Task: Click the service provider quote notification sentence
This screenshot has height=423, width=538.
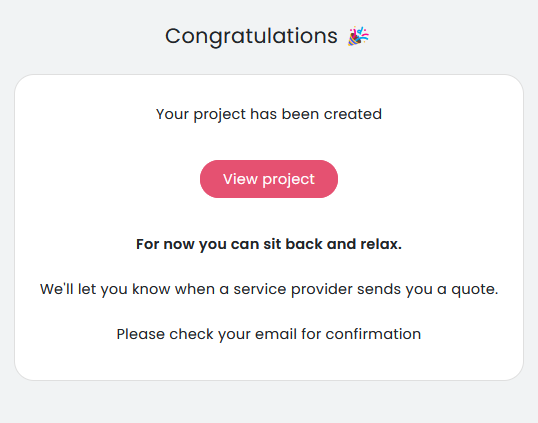Action: pyautogui.click(x=269, y=289)
